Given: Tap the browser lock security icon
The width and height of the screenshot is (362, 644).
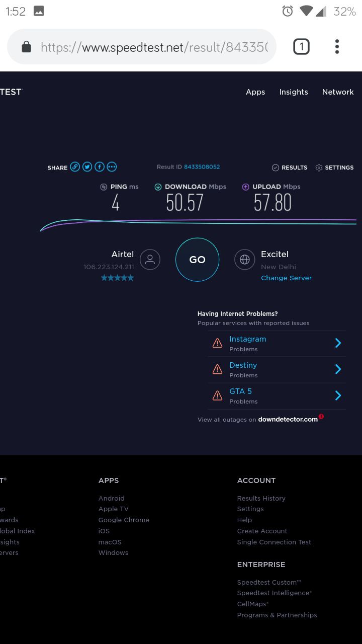Looking at the screenshot, I should (x=27, y=47).
